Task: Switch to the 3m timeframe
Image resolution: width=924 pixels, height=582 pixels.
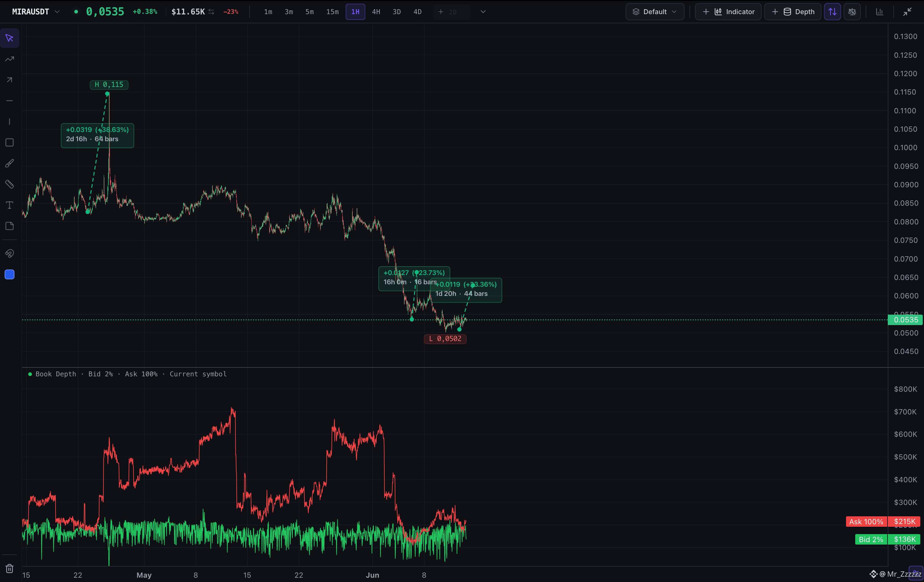Action: point(289,12)
